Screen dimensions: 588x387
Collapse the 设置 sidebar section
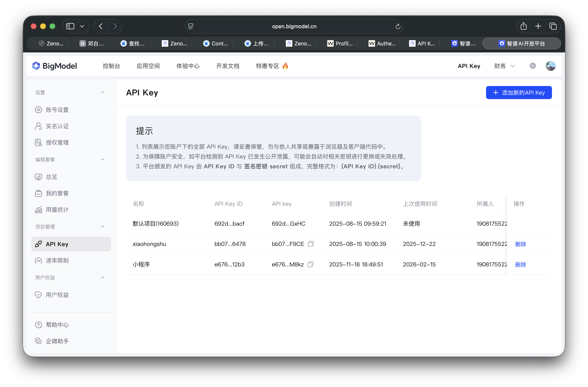point(103,92)
